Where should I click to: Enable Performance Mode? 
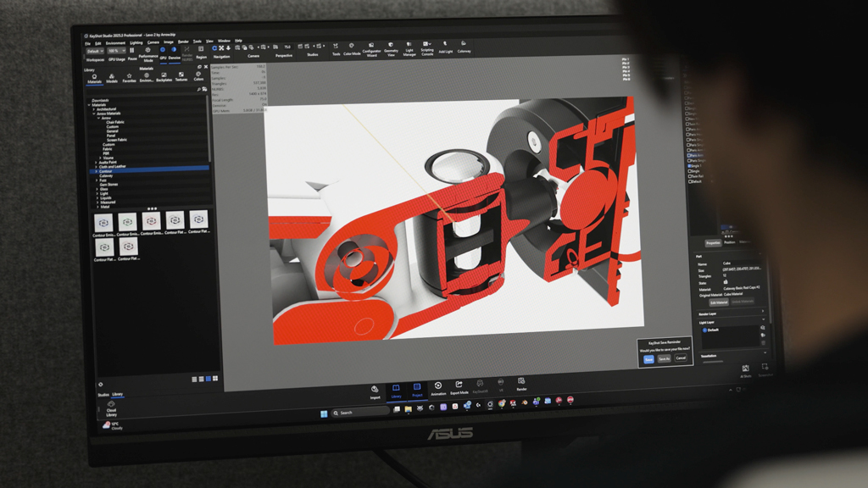pos(147,54)
